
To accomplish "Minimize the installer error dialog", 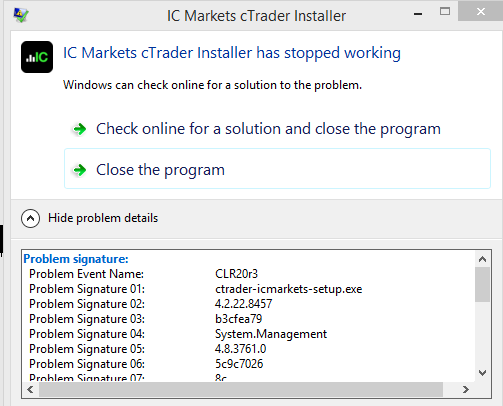I will click(418, 13).
